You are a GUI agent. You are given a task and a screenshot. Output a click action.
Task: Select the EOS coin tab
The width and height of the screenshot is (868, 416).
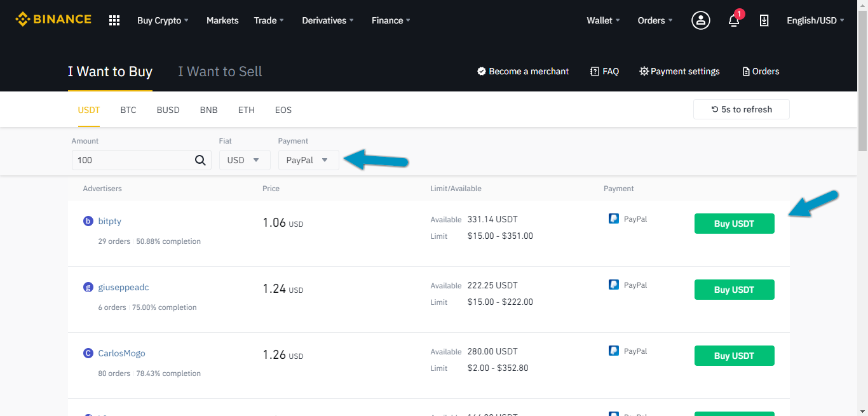283,110
